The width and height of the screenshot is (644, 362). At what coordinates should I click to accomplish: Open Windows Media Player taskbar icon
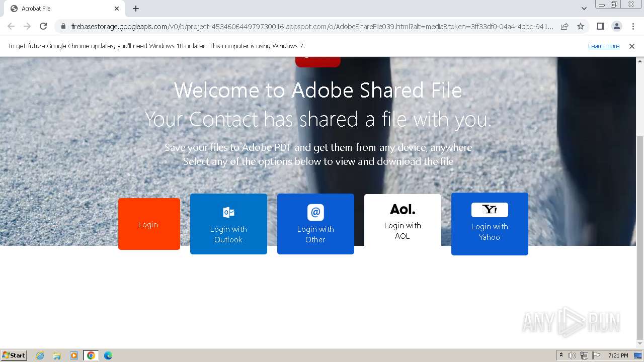(74, 355)
